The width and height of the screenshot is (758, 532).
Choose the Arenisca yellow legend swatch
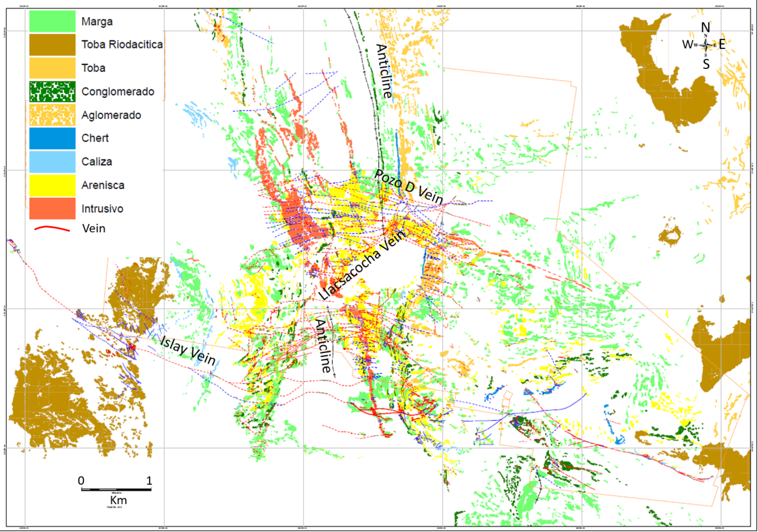52,185
